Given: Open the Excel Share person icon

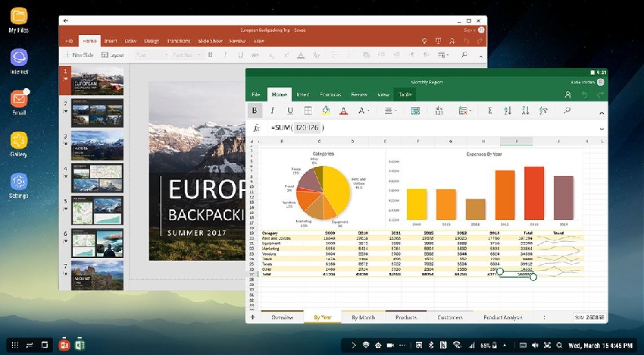Looking at the screenshot, I should (x=567, y=94).
